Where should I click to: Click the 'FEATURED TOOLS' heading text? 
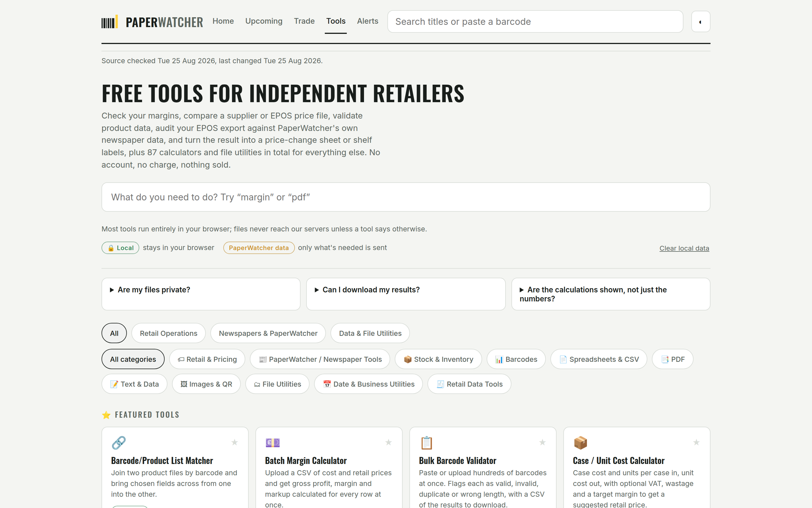coord(147,415)
